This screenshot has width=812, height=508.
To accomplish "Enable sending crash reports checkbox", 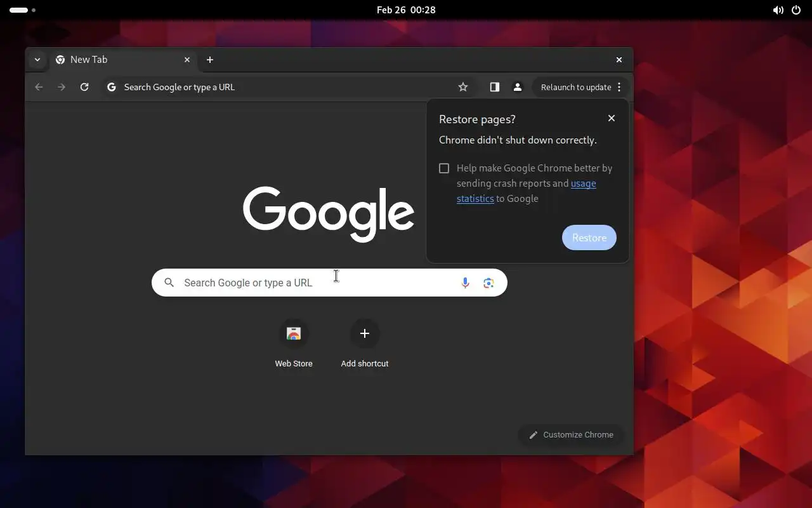I will coord(444,168).
